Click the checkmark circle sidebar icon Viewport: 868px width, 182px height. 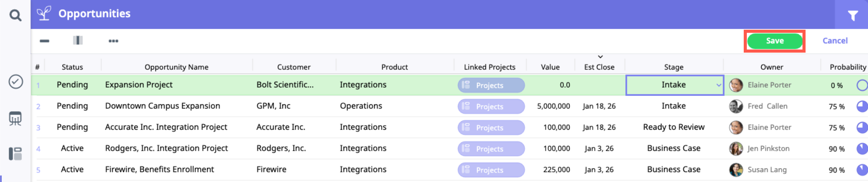tap(15, 82)
